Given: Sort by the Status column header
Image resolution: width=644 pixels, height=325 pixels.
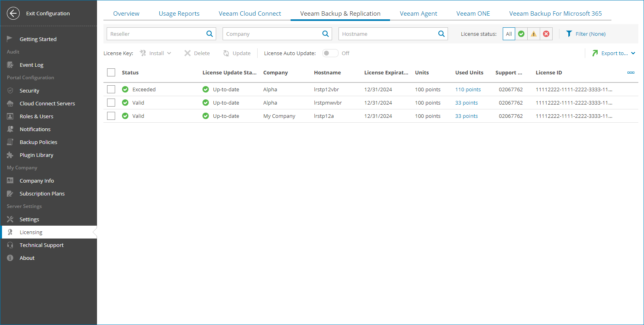Looking at the screenshot, I should point(130,72).
